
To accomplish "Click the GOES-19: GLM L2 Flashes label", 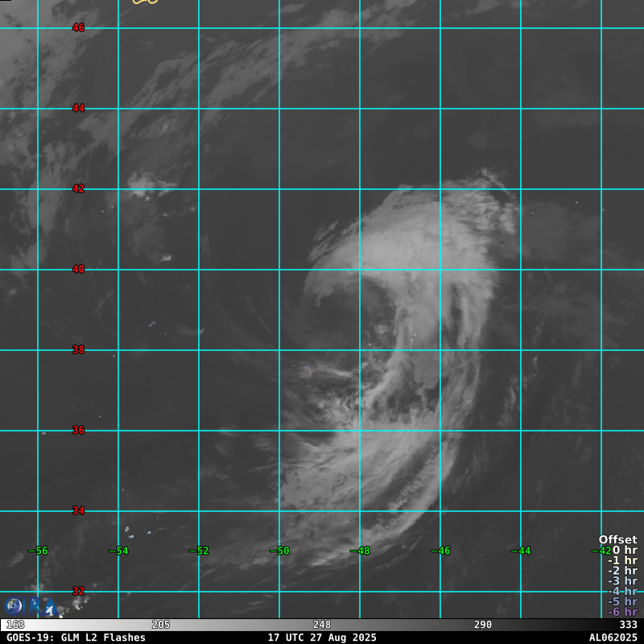I will [76, 638].
